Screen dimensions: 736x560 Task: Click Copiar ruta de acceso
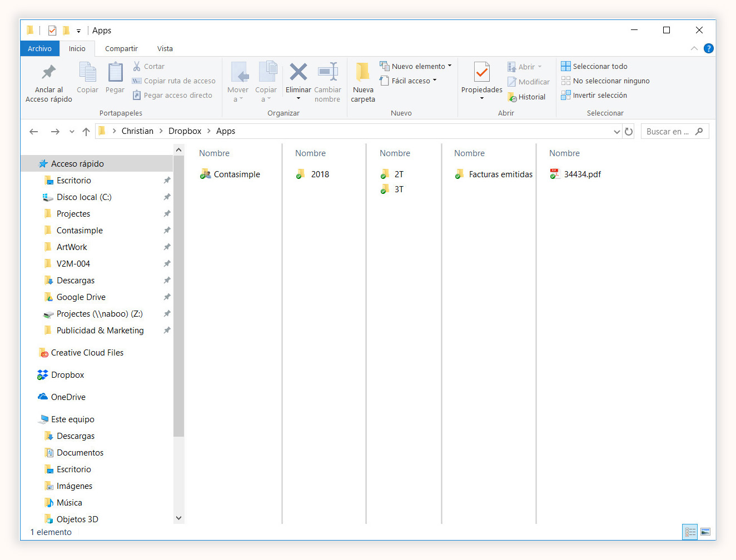(x=173, y=81)
